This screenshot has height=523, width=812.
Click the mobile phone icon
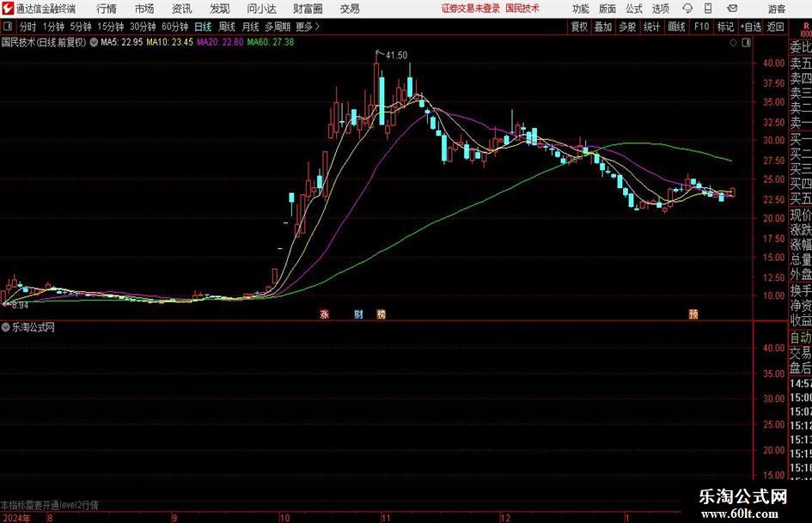[x=708, y=9]
